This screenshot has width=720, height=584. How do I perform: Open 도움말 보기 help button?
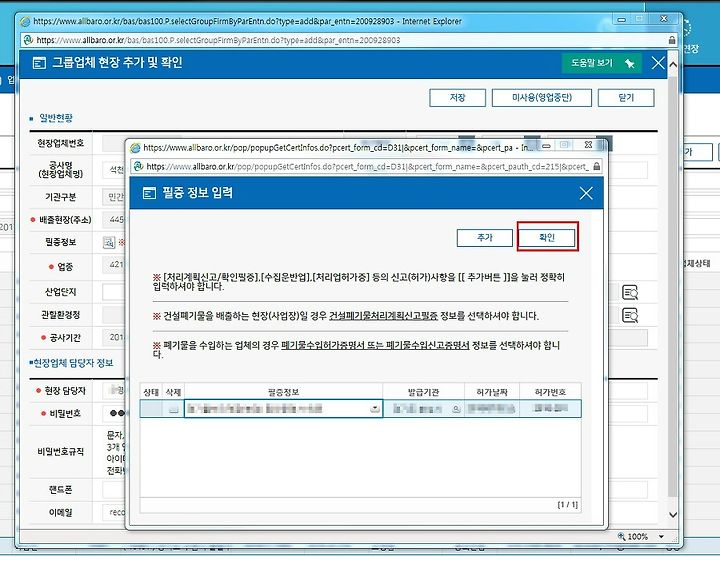point(602,63)
